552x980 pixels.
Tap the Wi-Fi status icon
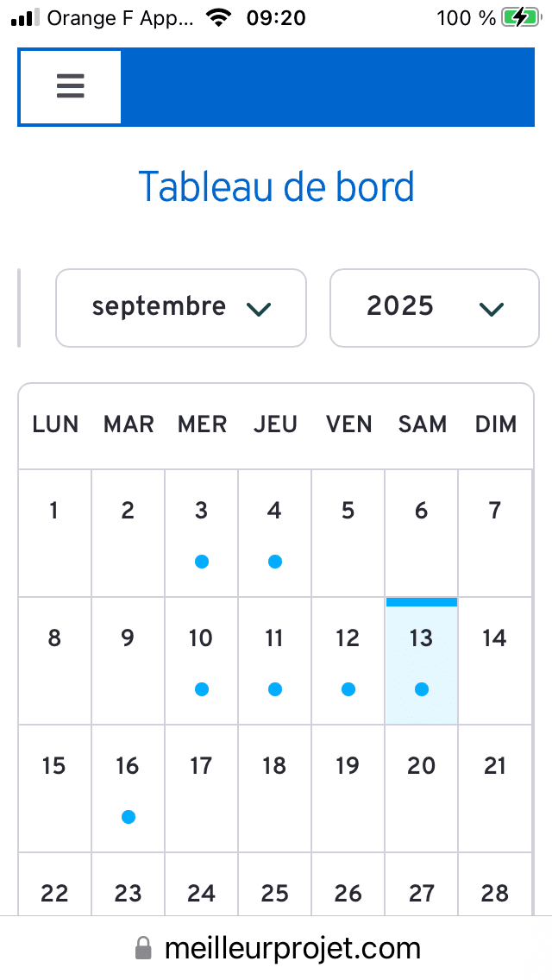pyautogui.click(x=221, y=17)
